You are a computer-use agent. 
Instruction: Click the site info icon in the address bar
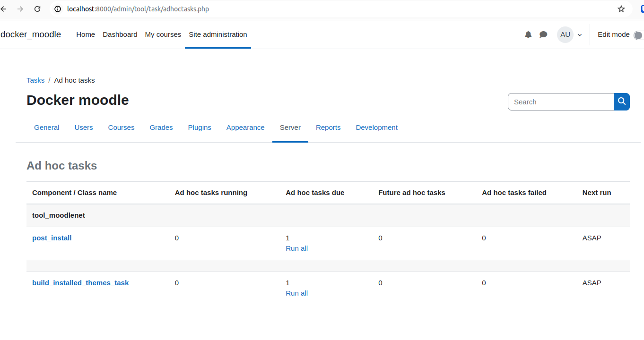(58, 9)
